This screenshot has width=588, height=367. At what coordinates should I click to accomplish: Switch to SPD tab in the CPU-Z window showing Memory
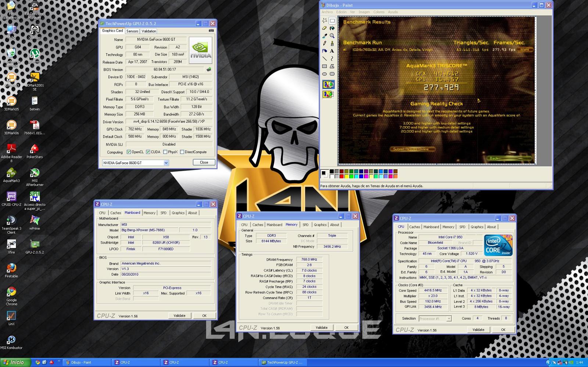pyautogui.click(x=305, y=225)
